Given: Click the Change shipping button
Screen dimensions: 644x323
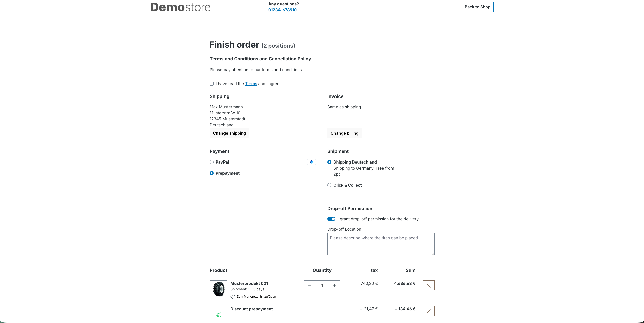Looking at the screenshot, I should click(229, 133).
